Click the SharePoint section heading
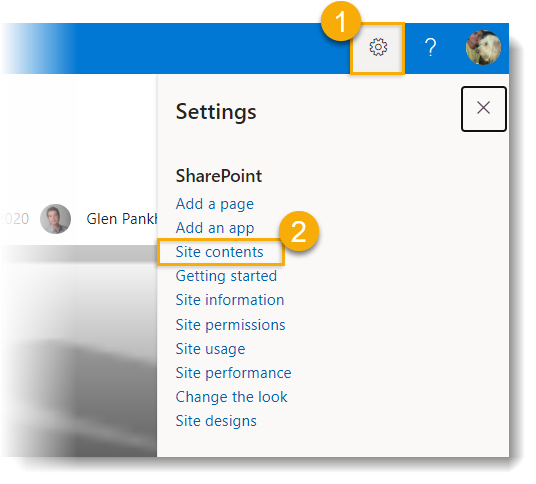536x484 pixels. 219,176
